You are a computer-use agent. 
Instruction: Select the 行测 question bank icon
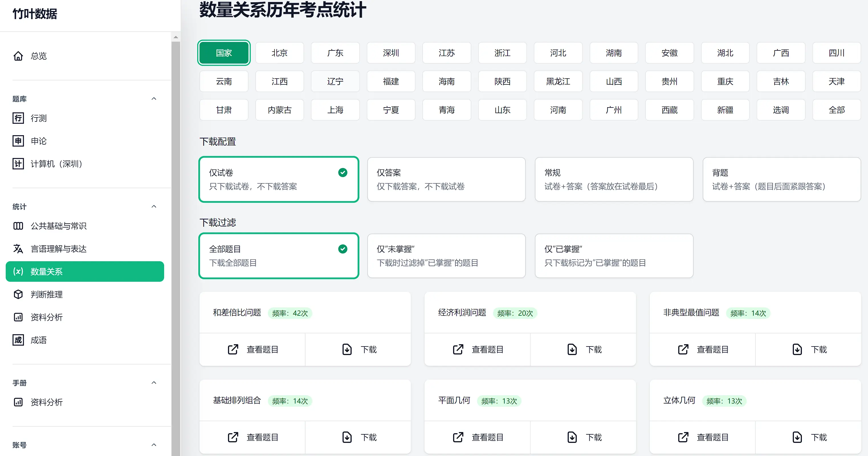click(x=19, y=118)
